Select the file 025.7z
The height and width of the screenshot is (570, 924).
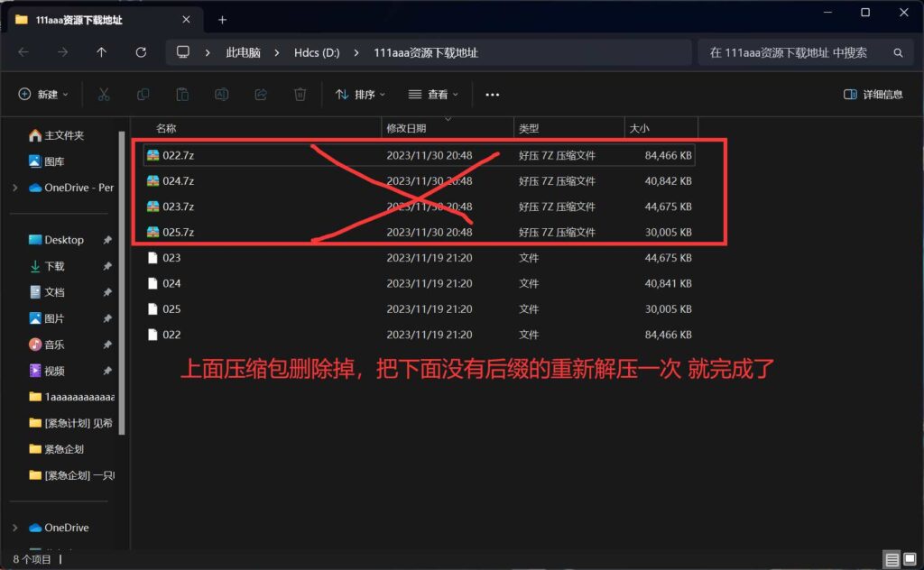tap(419, 232)
